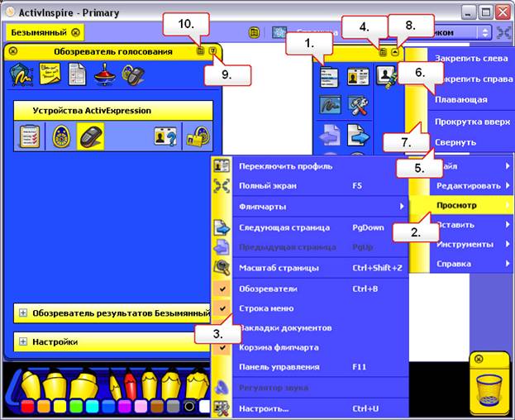
Task: Click the main menu icon in toolbox
Action: [x=329, y=77]
